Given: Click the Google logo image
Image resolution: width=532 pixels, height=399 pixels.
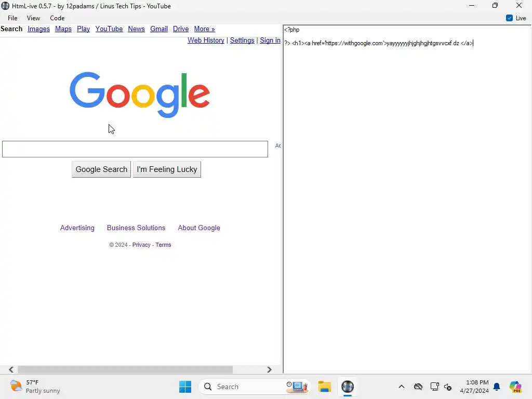Looking at the screenshot, I should coord(140,95).
